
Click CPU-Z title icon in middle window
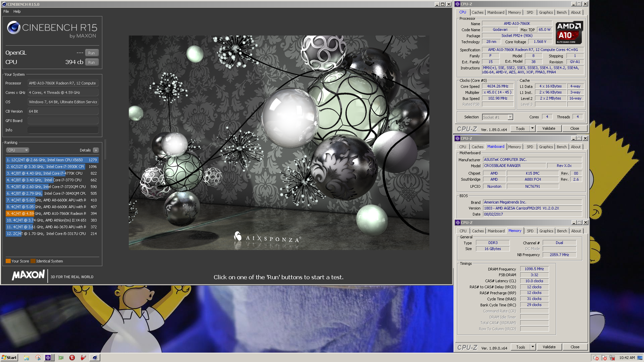pos(458,138)
